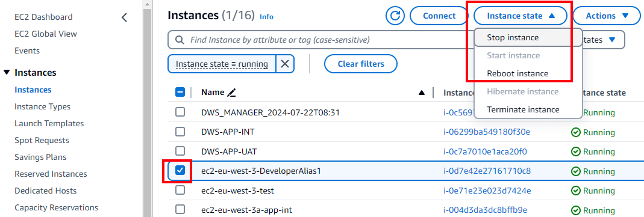The width and height of the screenshot is (644, 217).
Task: Open EC2 Dashboard in the sidebar
Action: [43, 17]
